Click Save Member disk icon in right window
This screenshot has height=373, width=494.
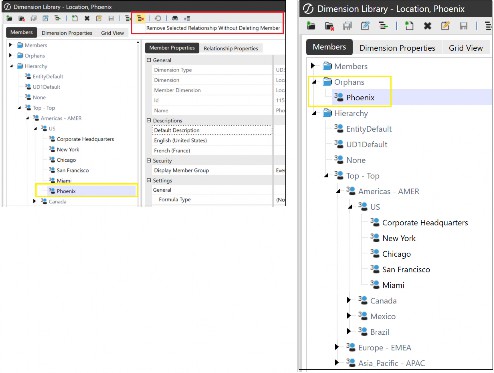(x=463, y=26)
